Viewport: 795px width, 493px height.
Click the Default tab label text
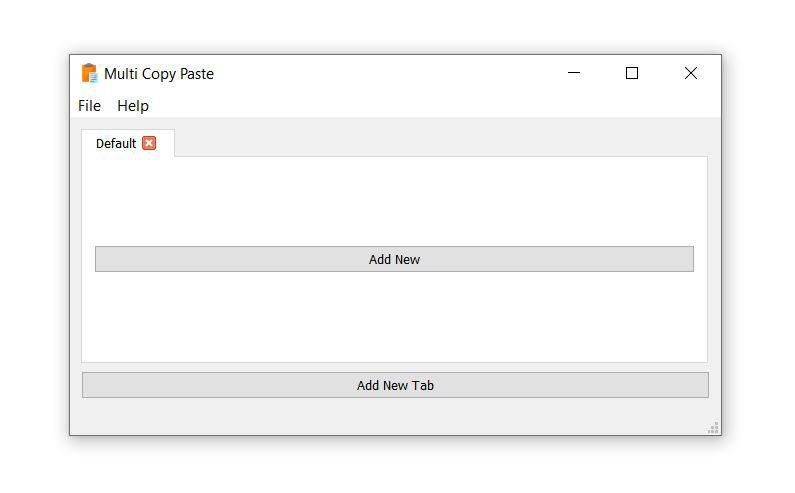(x=116, y=144)
